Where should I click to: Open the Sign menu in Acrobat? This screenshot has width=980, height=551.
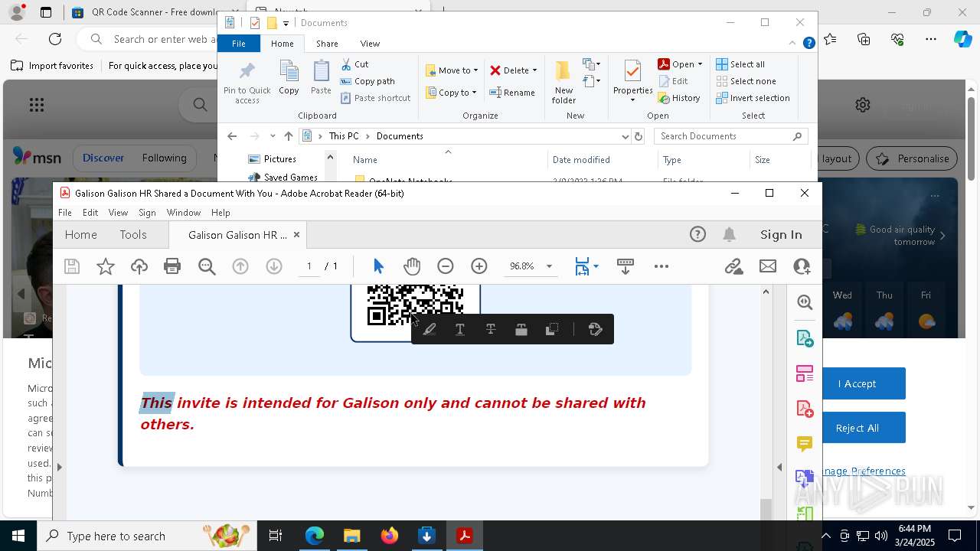click(147, 213)
